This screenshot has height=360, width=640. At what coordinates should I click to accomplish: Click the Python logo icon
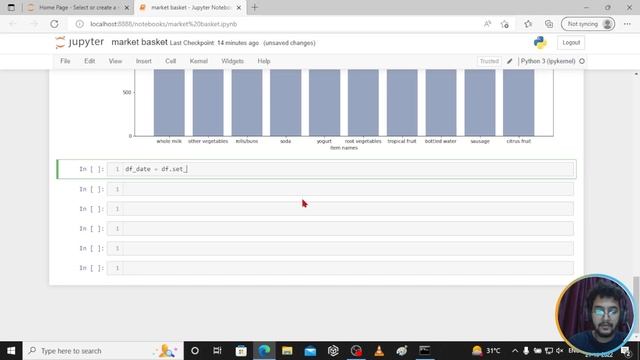[540, 42]
